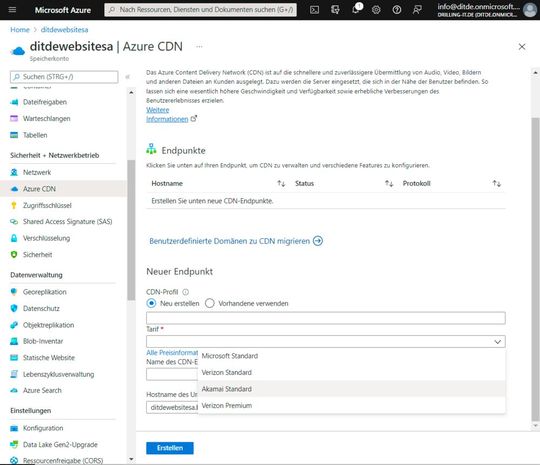This screenshot has height=465, width=540.
Task: Click the CDN-Profil info icon
Action: click(185, 292)
